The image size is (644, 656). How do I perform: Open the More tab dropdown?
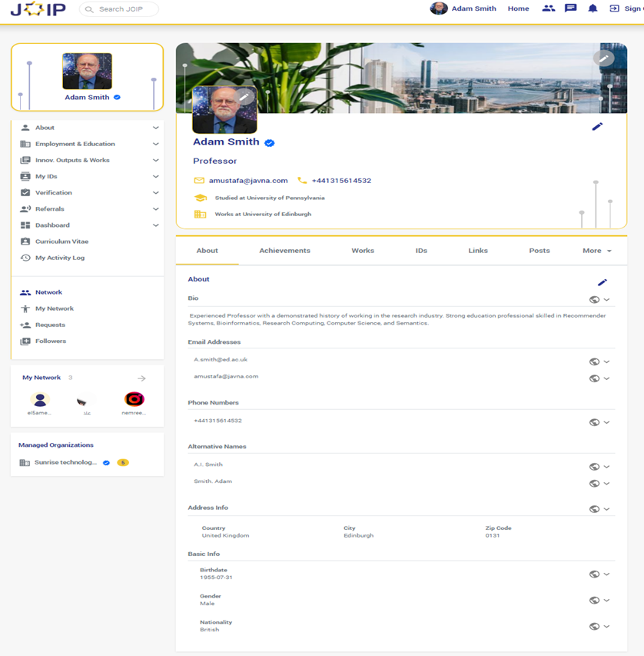pyautogui.click(x=597, y=251)
